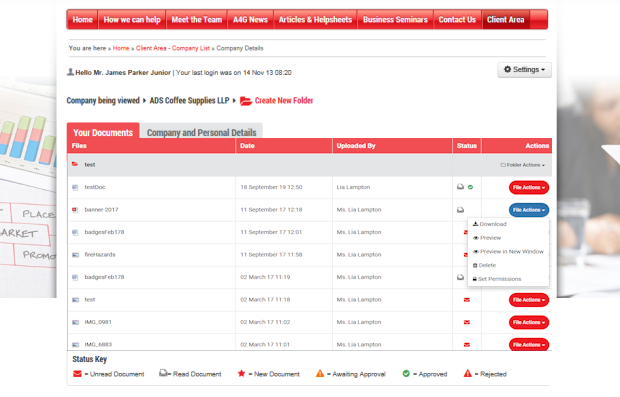Collapse the blue File Actions for banner-2017
Viewport: 620px width, 397px height.
[x=529, y=210]
